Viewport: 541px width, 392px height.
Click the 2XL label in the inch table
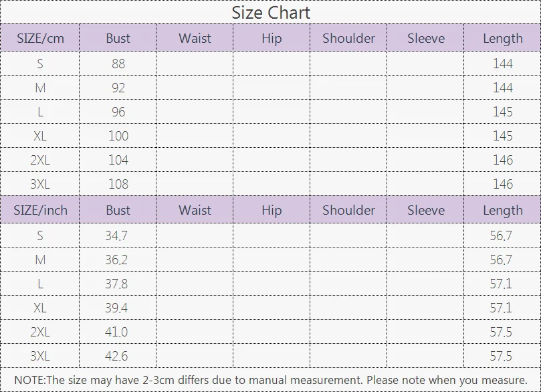click(40, 332)
